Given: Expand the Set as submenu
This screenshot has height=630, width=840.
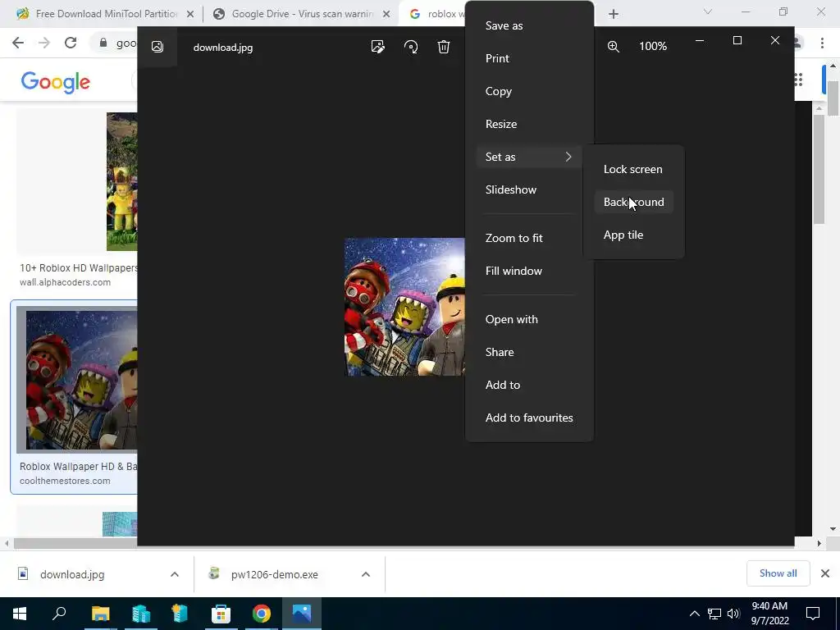Looking at the screenshot, I should pyautogui.click(x=529, y=157).
